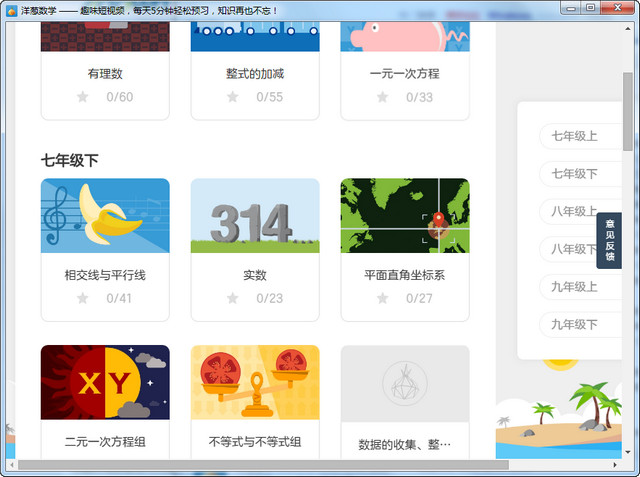Image resolution: width=640 pixels, height=477 pixels.
Task: Open the 实数 chapter title
Action: (x=255, y=275)
